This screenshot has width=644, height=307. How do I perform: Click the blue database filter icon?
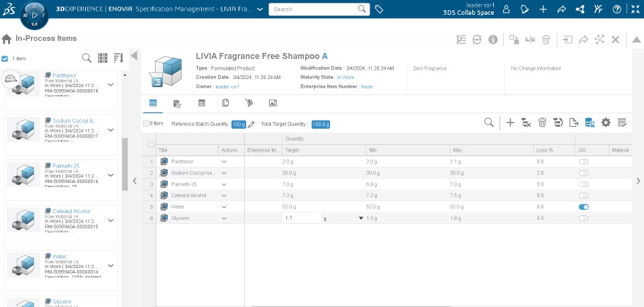pos(590,122)
